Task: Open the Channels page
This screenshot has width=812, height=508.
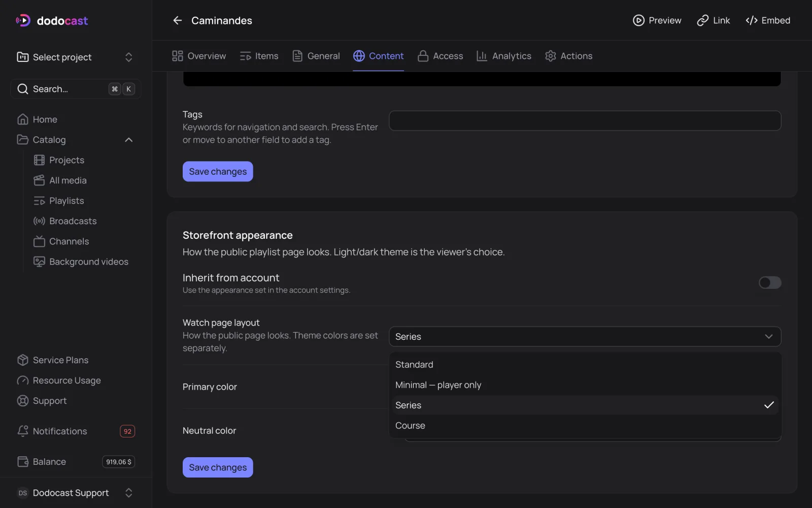Action: point(69,241)
